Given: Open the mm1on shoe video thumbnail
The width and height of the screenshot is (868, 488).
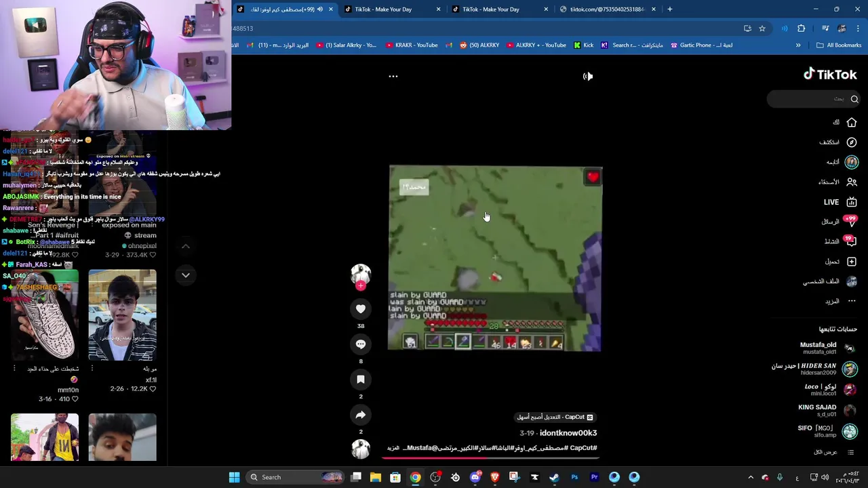Looking at the screenshot, I should pyautogui.click(x=45, y=315).
